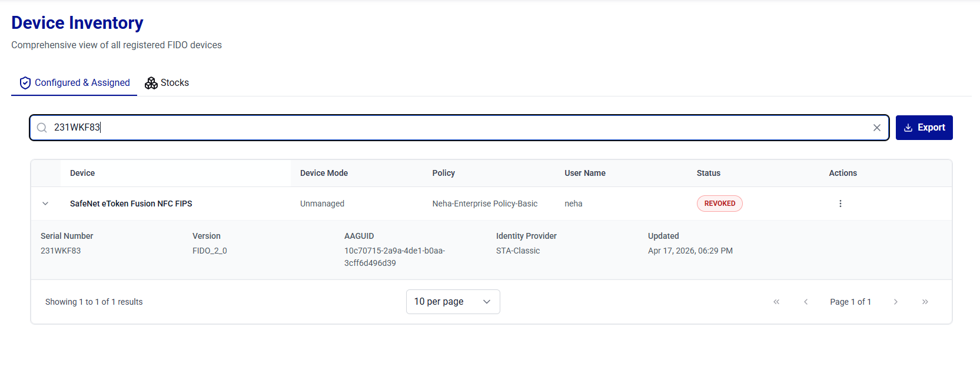The width and height of the screenshot is (980, 380).
Task: Open the 10 per page dropdown
Action: pos(453,302)
